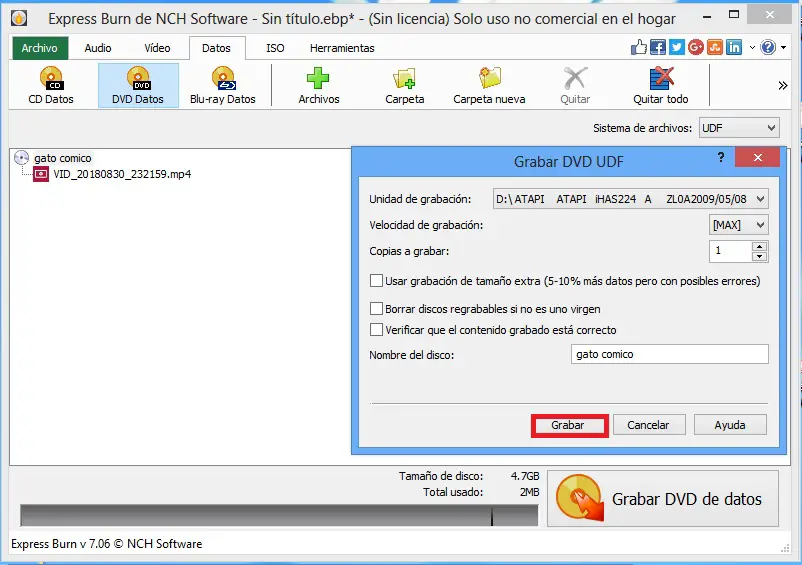Edit the Nombre del disco field
802x565 pixels.
tap(670, 354)
